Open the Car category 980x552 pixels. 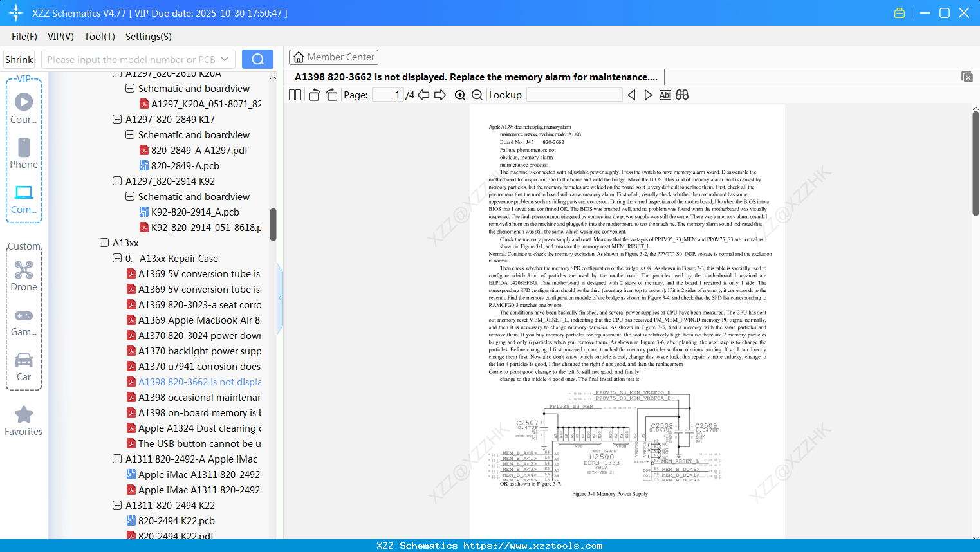pos(24,367)
